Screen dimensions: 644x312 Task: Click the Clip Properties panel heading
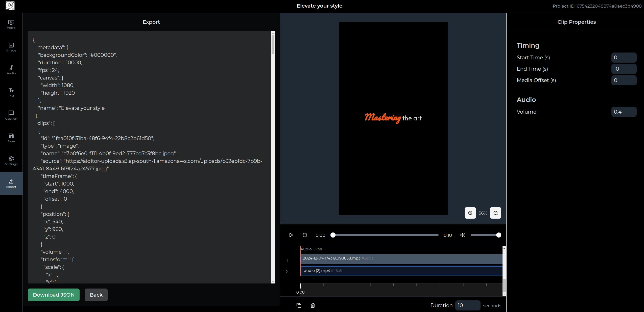577,22
